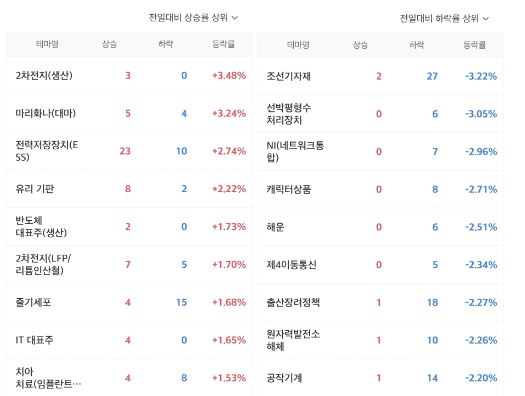The image size is (525, 396).
Task: Open the 공작기계 theme
Action: coord(284,378)
